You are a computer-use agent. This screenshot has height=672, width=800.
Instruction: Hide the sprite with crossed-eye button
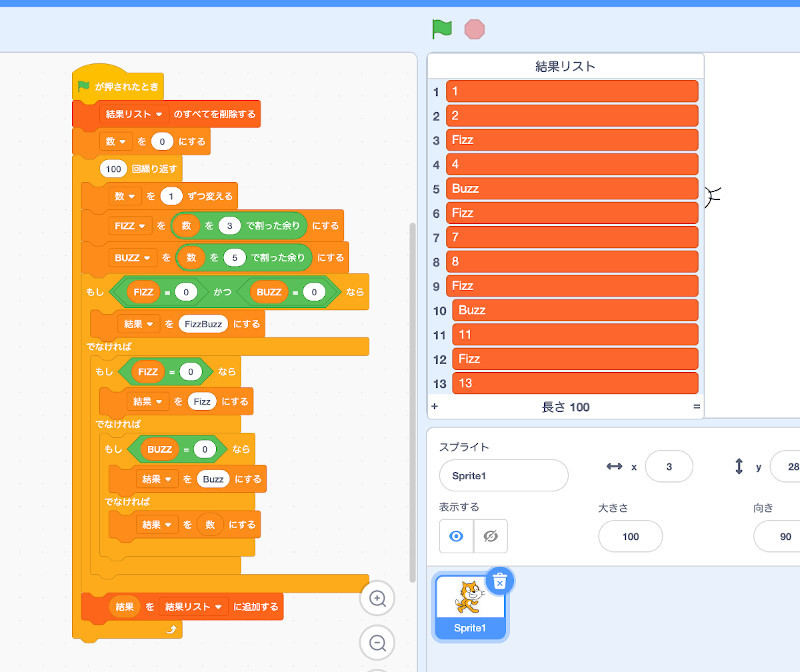tap(490, 536)
